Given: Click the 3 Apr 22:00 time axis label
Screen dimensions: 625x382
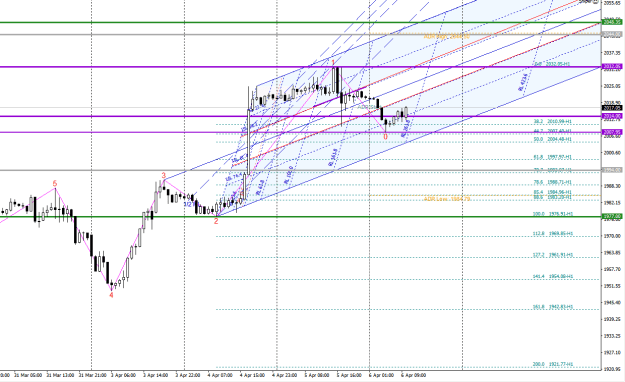Looking at the screenshot, I should click(x=188, y=375).
